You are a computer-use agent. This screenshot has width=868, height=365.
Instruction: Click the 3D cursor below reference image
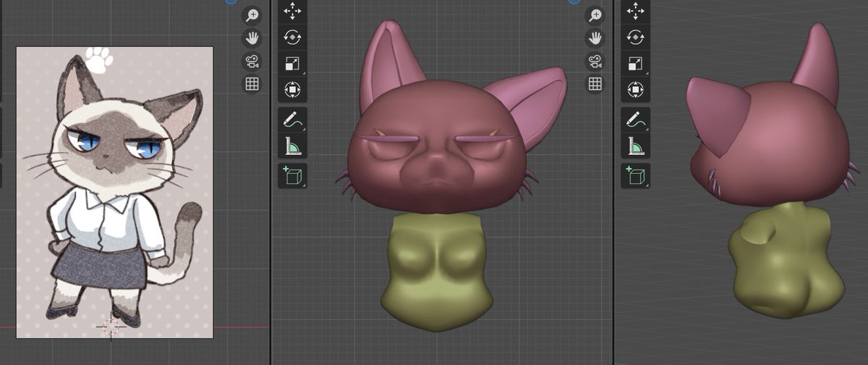coord(110,327)
